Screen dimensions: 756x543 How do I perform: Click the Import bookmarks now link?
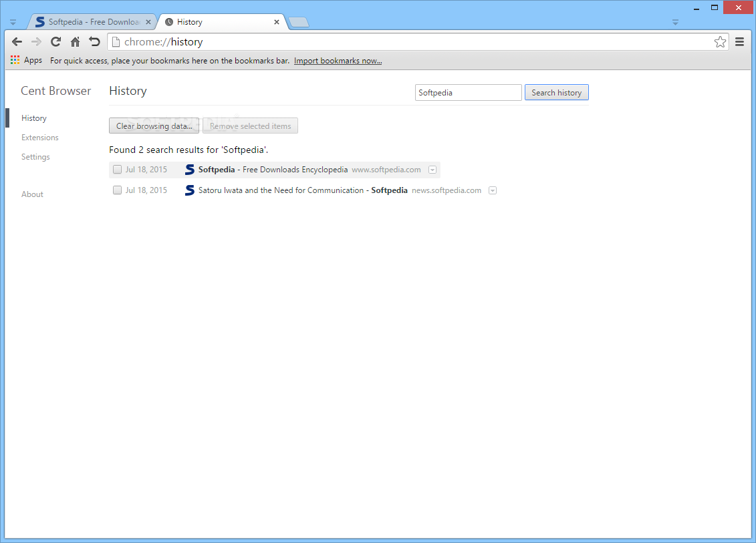click(x=338, y=61)
